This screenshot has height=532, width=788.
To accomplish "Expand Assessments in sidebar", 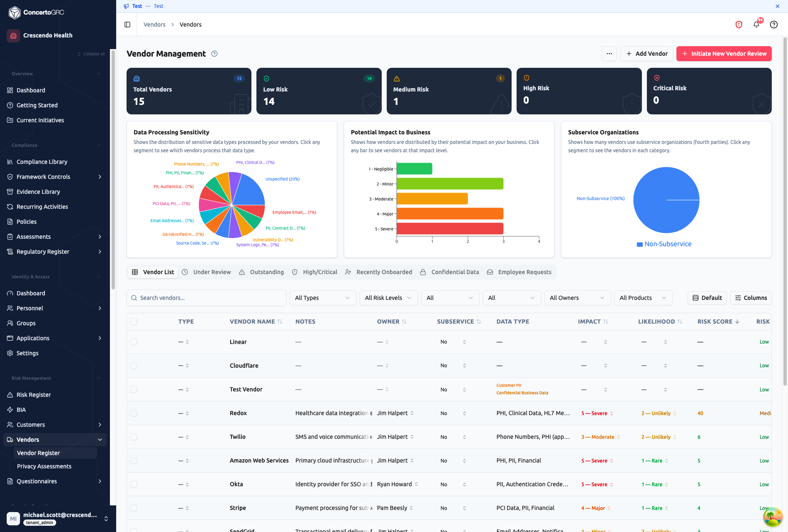I will coord(100,237).
